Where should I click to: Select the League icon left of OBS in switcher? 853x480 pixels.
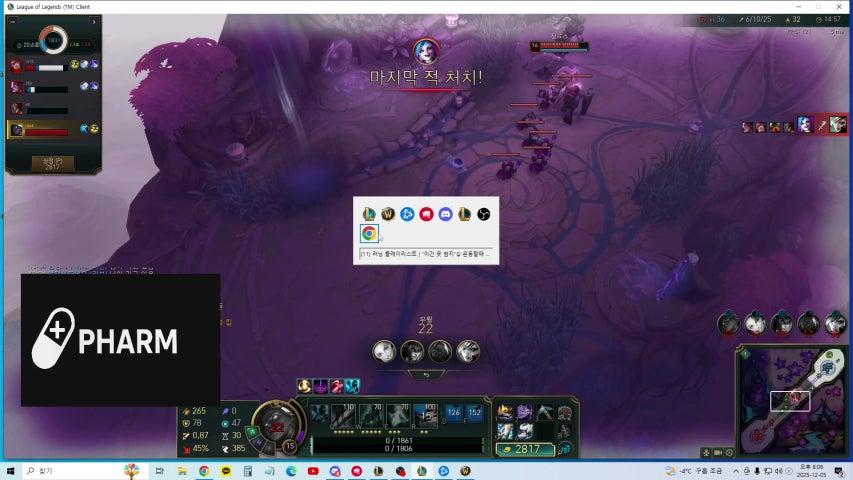(464, 214)
